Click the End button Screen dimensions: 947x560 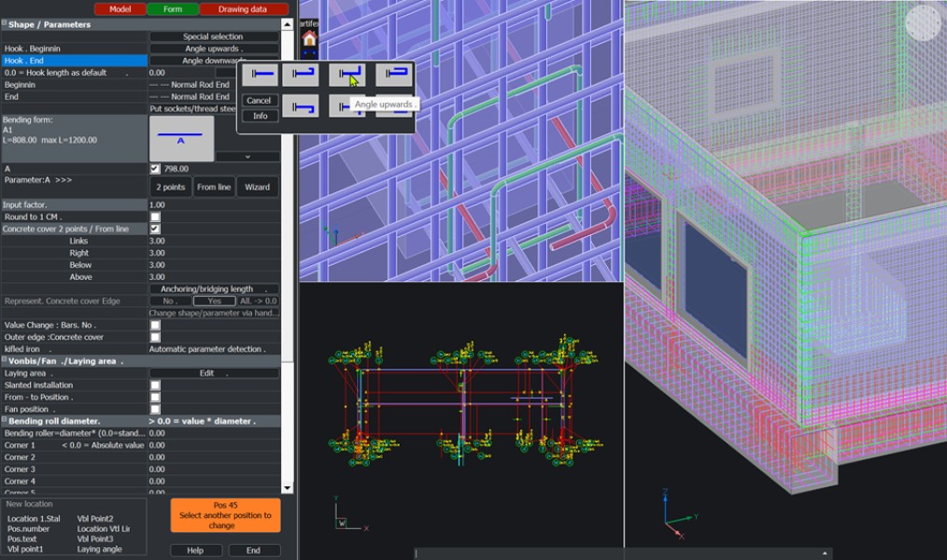(254, 551)
